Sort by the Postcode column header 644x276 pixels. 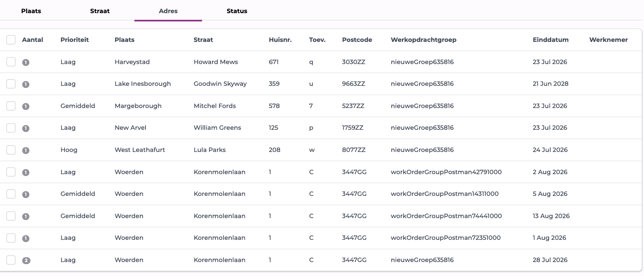(x=357, y=40)
